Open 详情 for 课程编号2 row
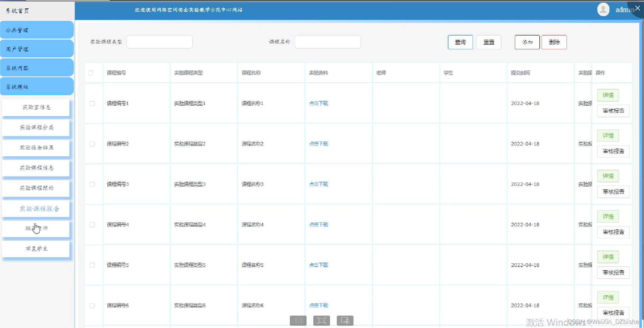 tap(608, 135)
